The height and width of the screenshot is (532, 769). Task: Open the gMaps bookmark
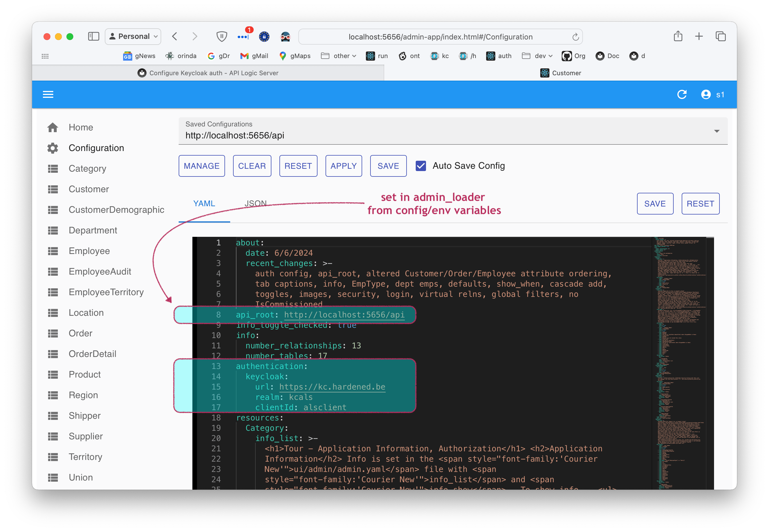click(295, 56)
